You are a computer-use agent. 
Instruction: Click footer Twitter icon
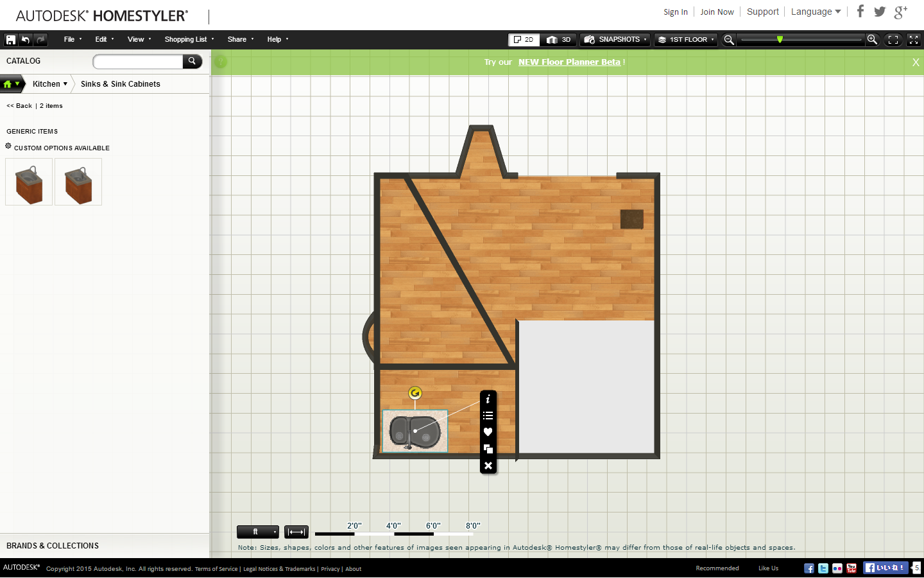point(823,568)
